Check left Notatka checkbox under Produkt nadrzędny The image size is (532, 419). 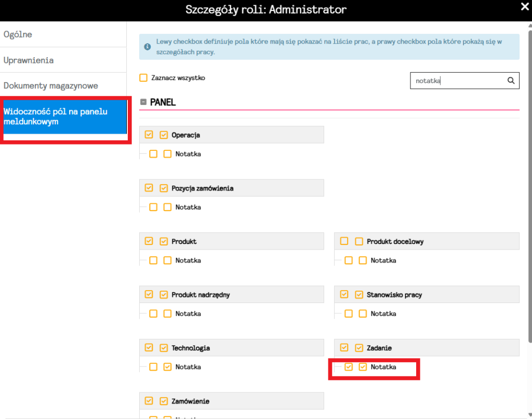pyautogui.click(x=153, y=313)
